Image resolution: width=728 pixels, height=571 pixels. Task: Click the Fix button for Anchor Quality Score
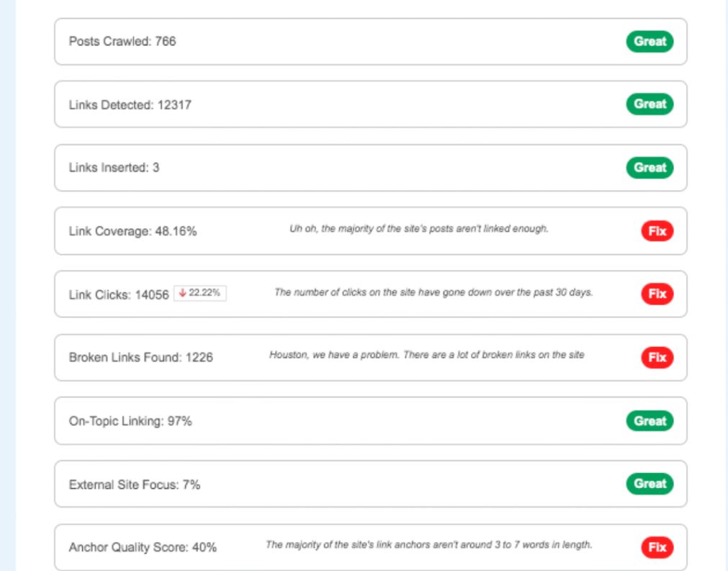click(x=656, y=548)
